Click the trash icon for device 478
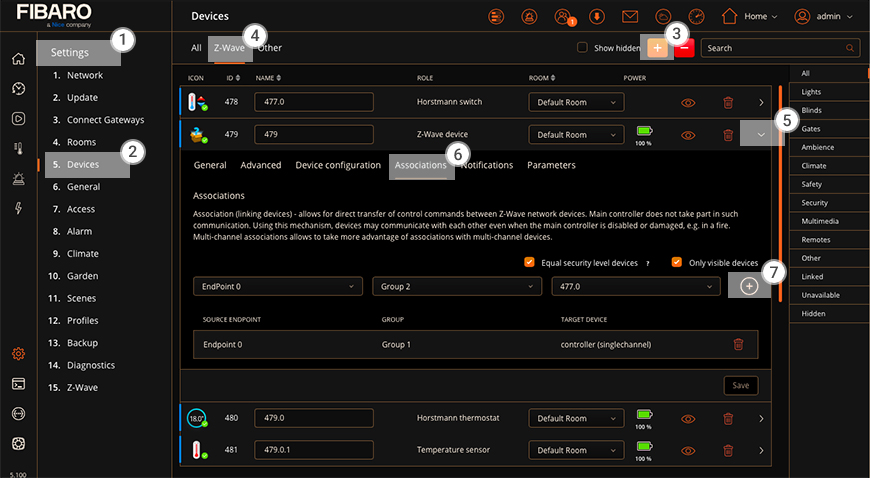Image resolution: width=870 pixels, height=478 pixels. click(728, 102)
